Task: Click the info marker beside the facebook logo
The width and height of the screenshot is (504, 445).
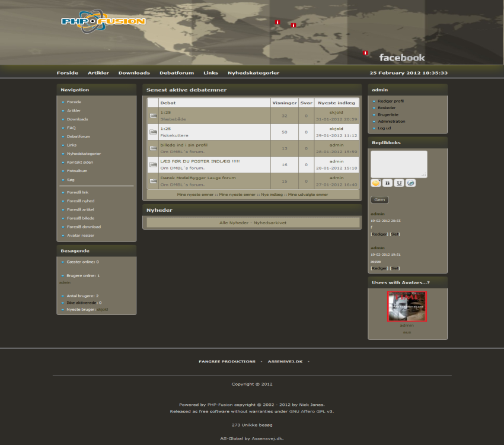Action: click(365, 53)
